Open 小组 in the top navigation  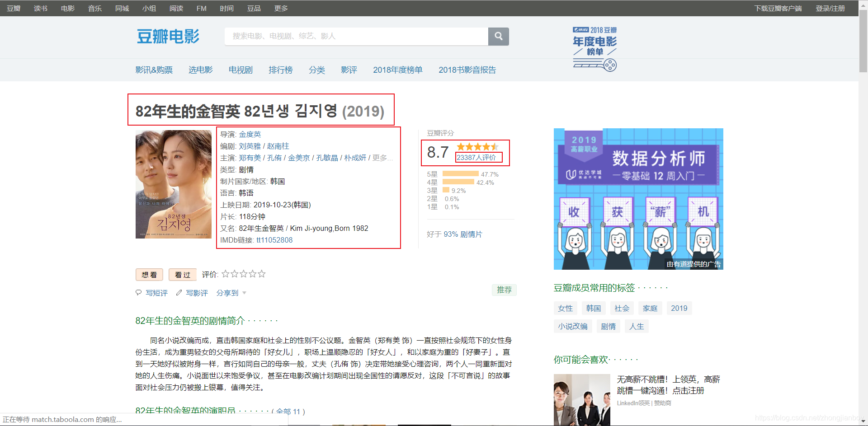point(149,8)
